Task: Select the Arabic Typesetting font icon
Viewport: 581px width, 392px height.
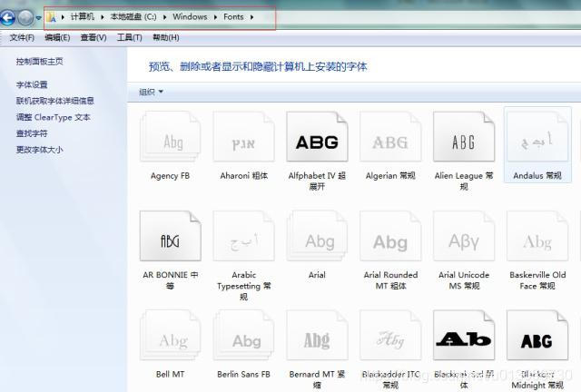Action: [244, 236]
